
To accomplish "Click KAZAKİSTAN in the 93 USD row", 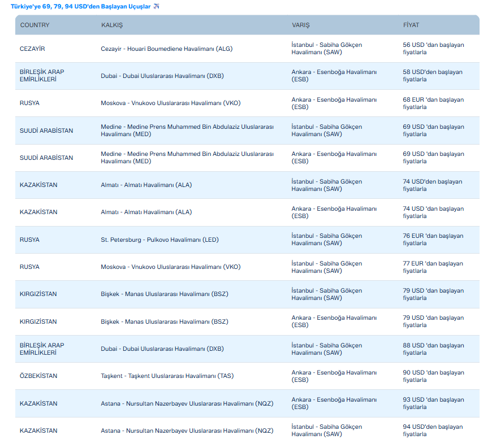I will click(38, 403).
